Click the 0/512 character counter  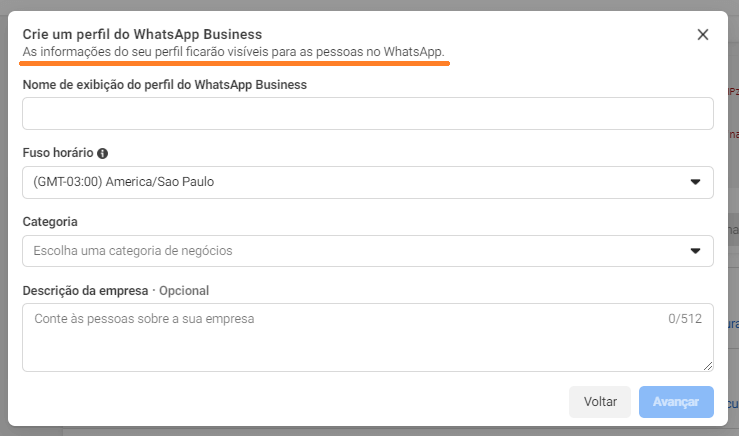[x=686, y=320]
